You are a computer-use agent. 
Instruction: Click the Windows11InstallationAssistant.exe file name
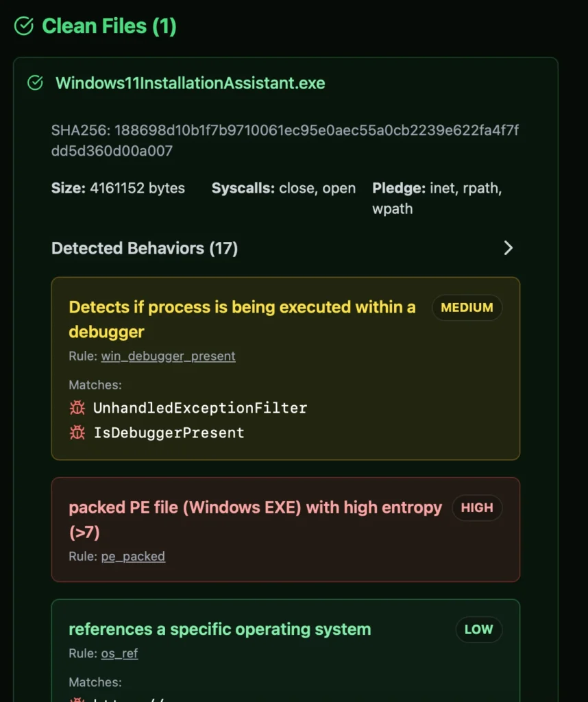click(191, 83)
